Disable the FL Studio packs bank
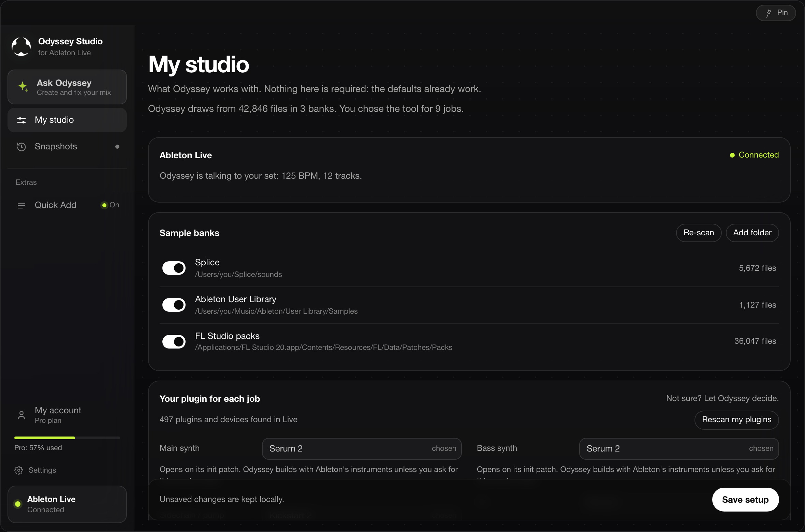The image size is (805, 532). point(174,342)
